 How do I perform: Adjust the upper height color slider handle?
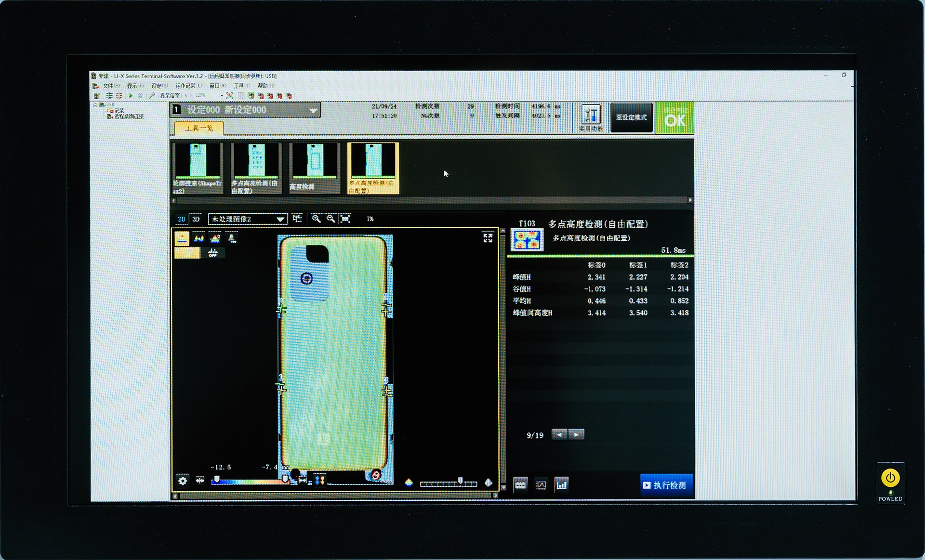pos(285,479)
